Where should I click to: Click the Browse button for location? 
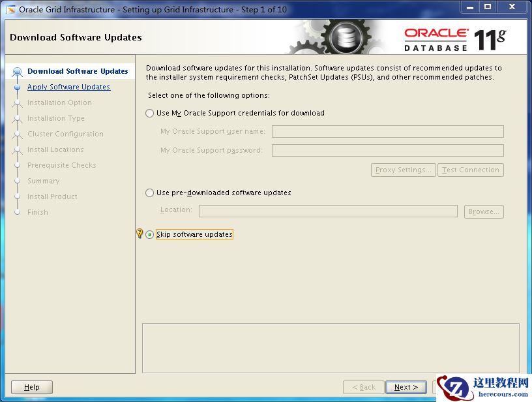[x=484, y=211]
